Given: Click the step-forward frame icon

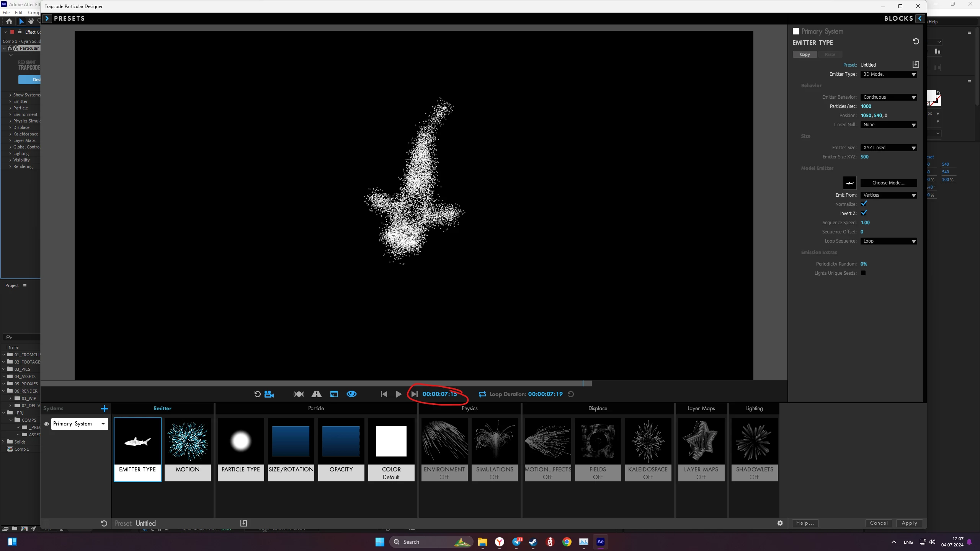Looking at the screenshot, I should [x=414, y=394].
